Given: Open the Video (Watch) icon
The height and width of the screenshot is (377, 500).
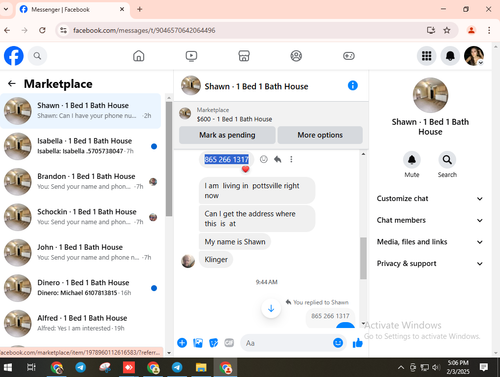Looking at the screenshot, I should point(191,56).
